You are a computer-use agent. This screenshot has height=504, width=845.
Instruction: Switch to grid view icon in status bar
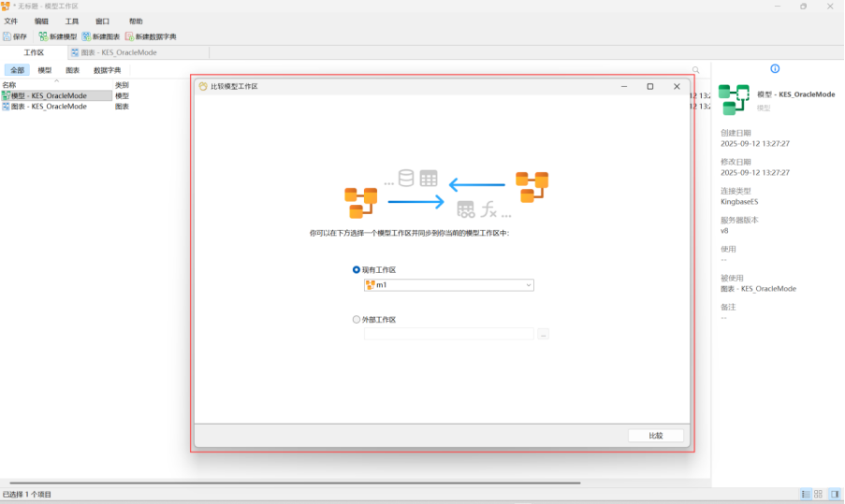click(x=818, y=494)
